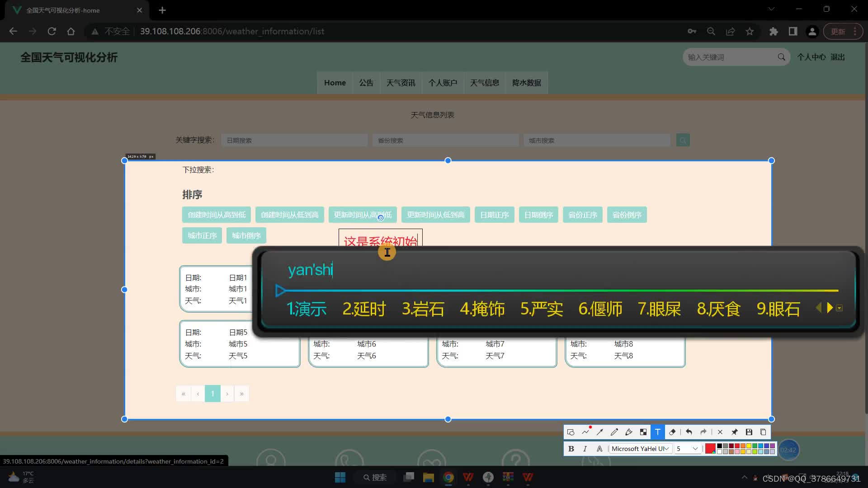Copy screenshot to clipboard
This screenshot has width=868, height=488.
click(x=764, y=432)
